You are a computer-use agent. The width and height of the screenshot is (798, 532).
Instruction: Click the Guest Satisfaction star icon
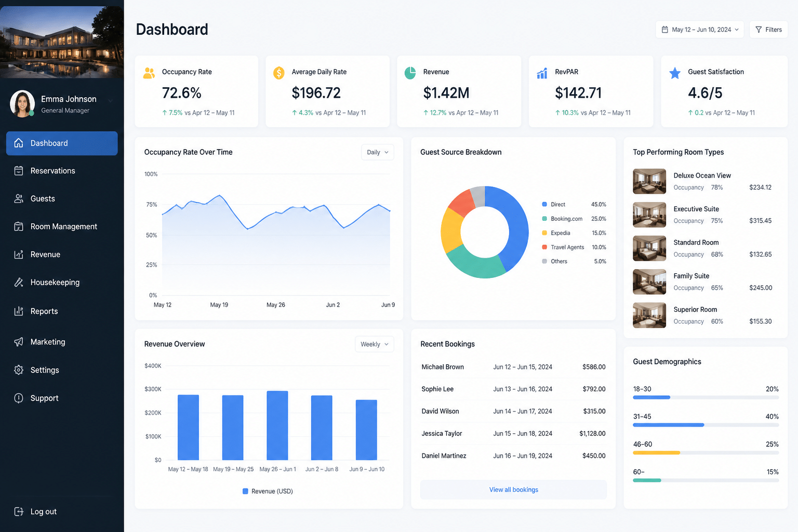point(675,73)
